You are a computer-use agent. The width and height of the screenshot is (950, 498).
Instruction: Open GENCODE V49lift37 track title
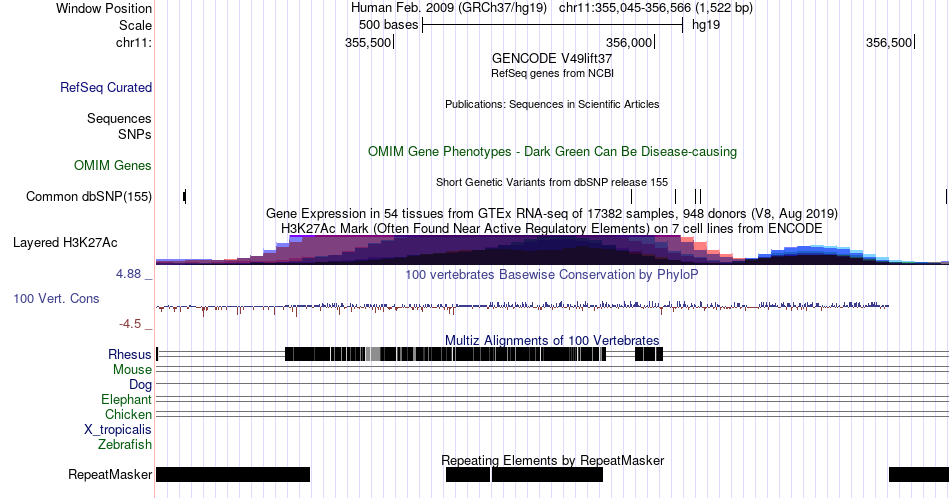point(552,59)
